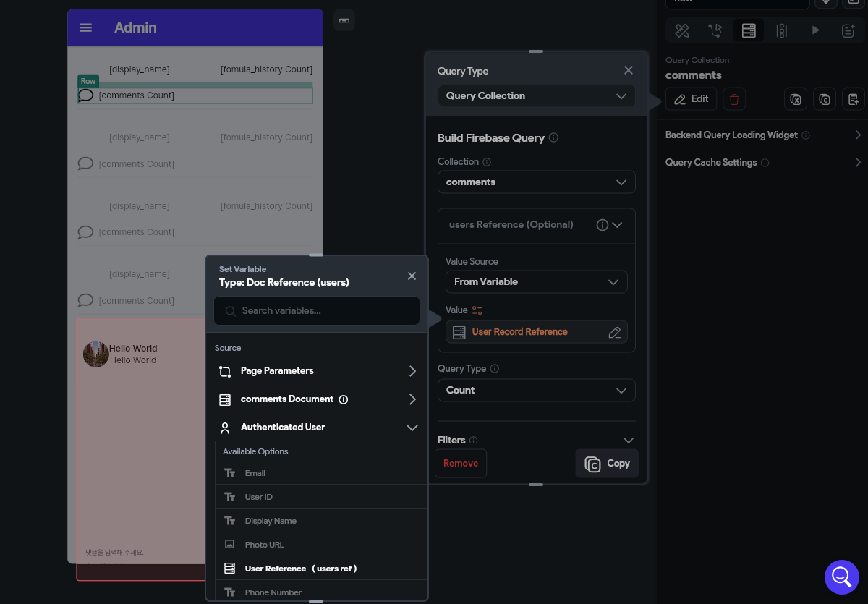Open the Query Collection type dropdown

tap(536, 95)
